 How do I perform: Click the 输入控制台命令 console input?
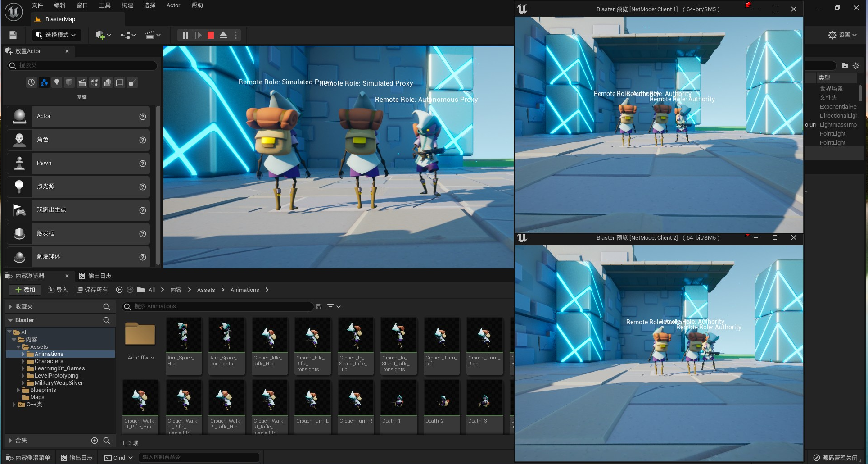(199, 457)
